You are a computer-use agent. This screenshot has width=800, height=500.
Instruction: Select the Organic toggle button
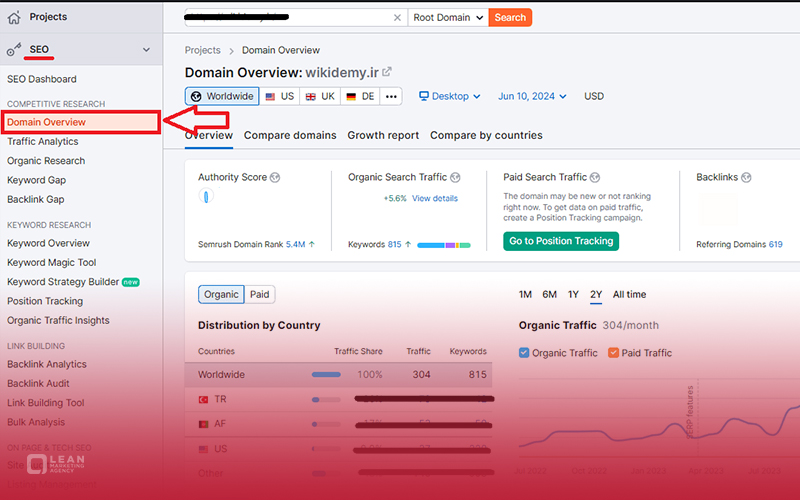(x=221, y=294)
